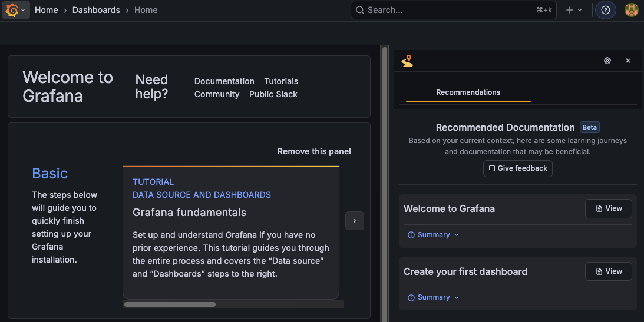Go to Home breadcrumb at the start
This screenshot has width=644, height=322.
[x=46, y=10]
